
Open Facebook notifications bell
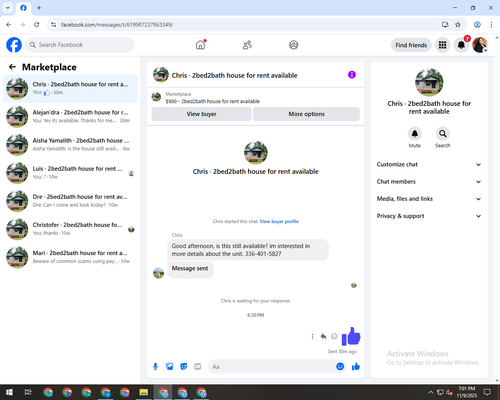pyautogui.click(x=461, y=45)
